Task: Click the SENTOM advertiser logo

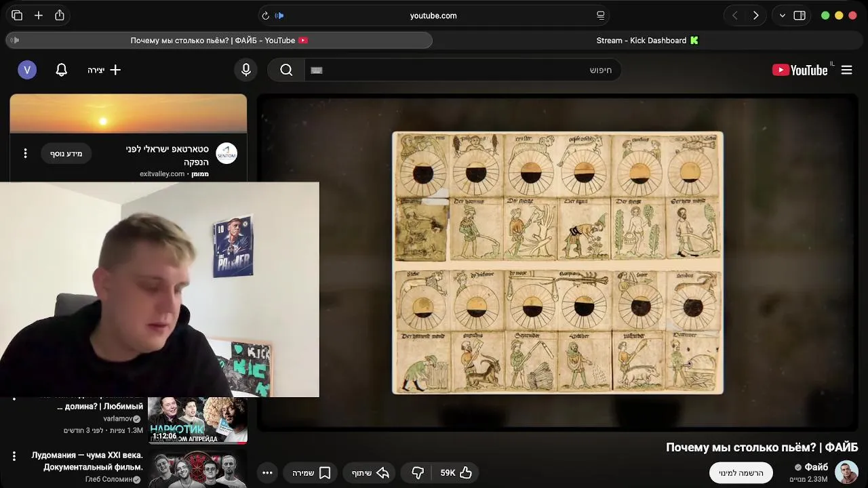Action: tap(226, 154)
